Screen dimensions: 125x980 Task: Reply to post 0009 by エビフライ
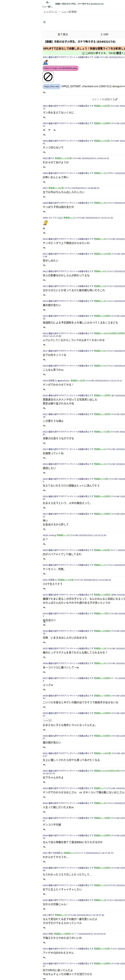click(44, 233)
